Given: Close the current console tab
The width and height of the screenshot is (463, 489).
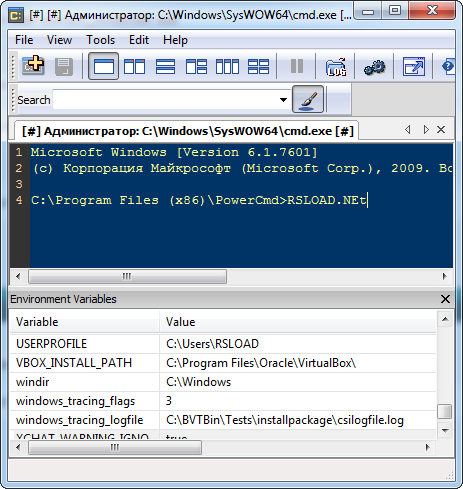Looking at the screenshot, I should (441, 129).
